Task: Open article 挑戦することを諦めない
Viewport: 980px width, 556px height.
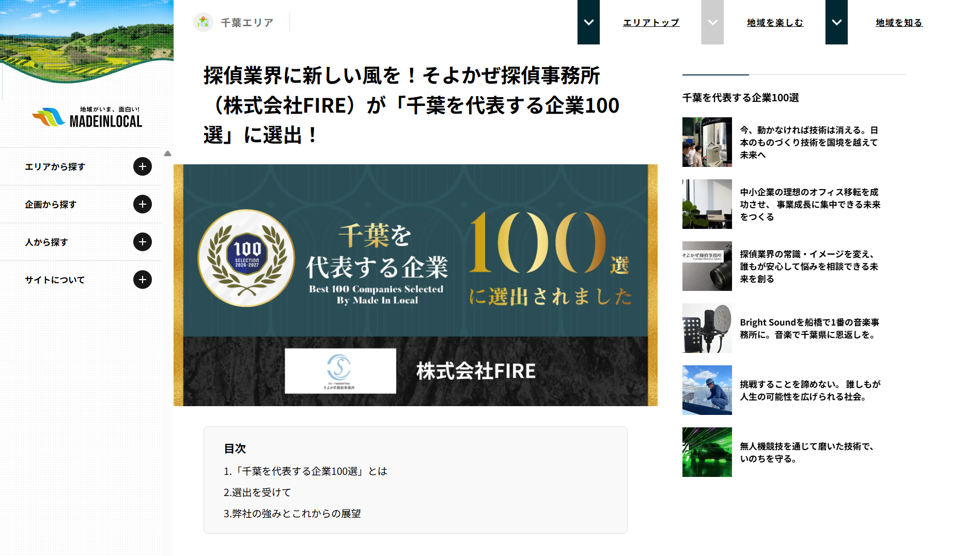Action: pos(810,391)
